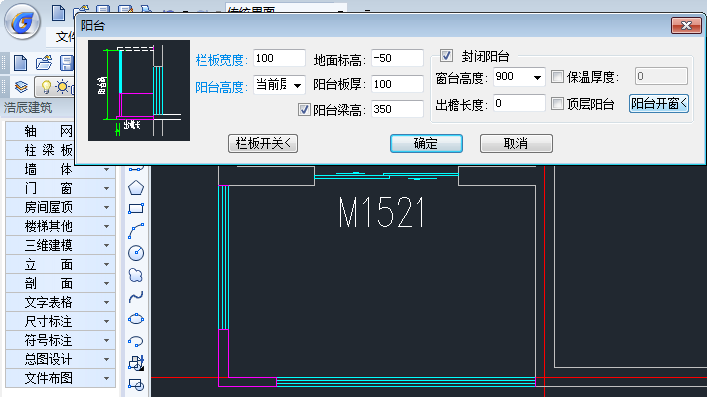
Task: Tick the 顶层阳台 checkbox
Action: point(557,104)
